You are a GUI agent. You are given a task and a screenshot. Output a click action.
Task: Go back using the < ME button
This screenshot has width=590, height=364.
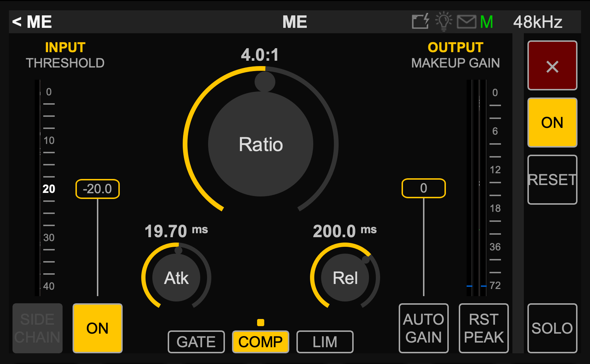point(32,22)
